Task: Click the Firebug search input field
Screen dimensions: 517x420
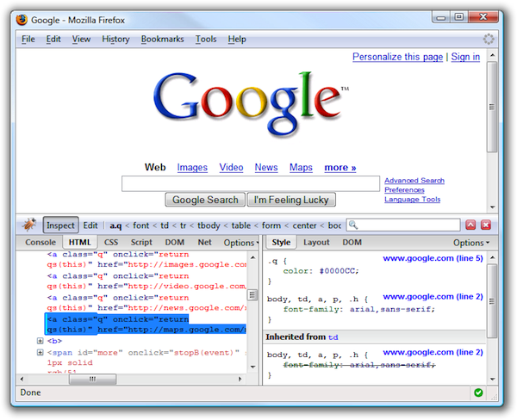Action: point(403,225)
